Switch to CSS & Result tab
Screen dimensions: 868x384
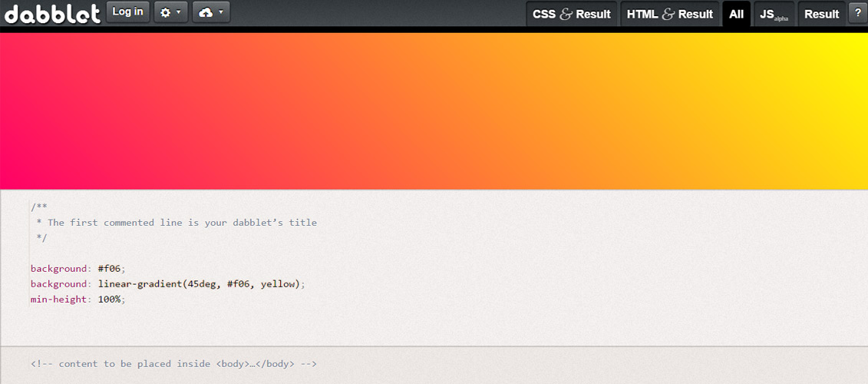571,15
